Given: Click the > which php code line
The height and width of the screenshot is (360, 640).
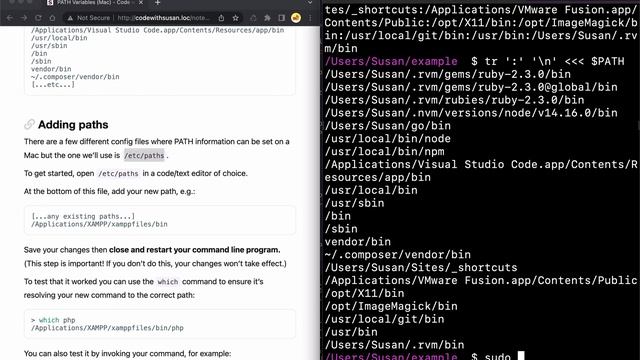Looking at the screenshot, I should 53,320.
